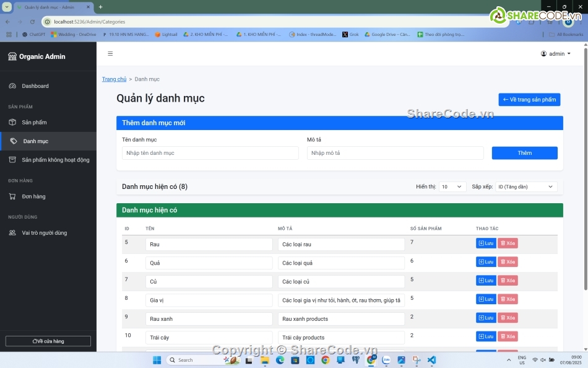588x368 pixels.
Task: Open the browser apps grid icon
Action: (x=9, y=34)
